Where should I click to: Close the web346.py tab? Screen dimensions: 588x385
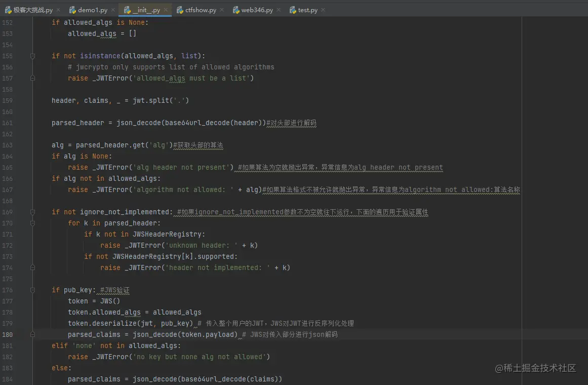tap(279, 10)
